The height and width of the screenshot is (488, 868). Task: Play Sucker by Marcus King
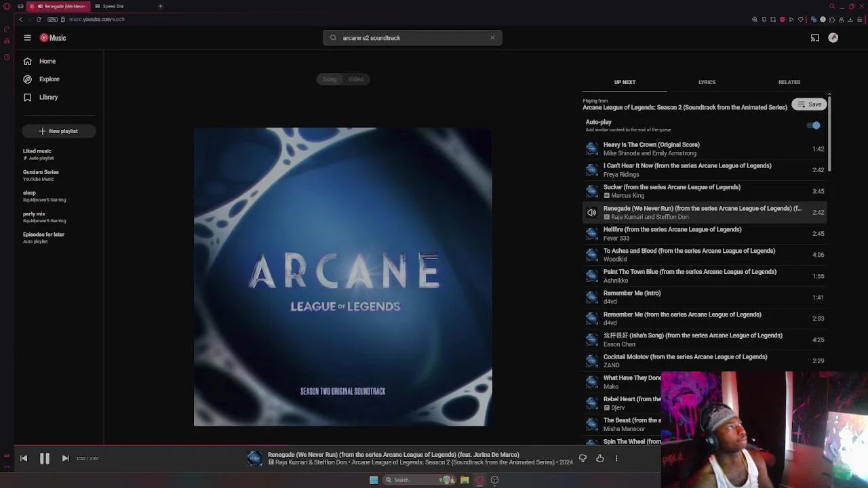click(705, 191)
